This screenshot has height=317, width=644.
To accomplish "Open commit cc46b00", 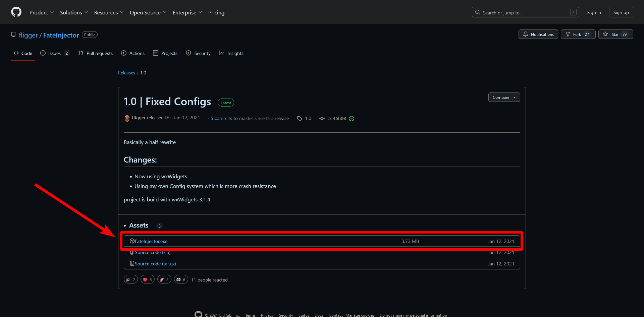I will 336,119.
